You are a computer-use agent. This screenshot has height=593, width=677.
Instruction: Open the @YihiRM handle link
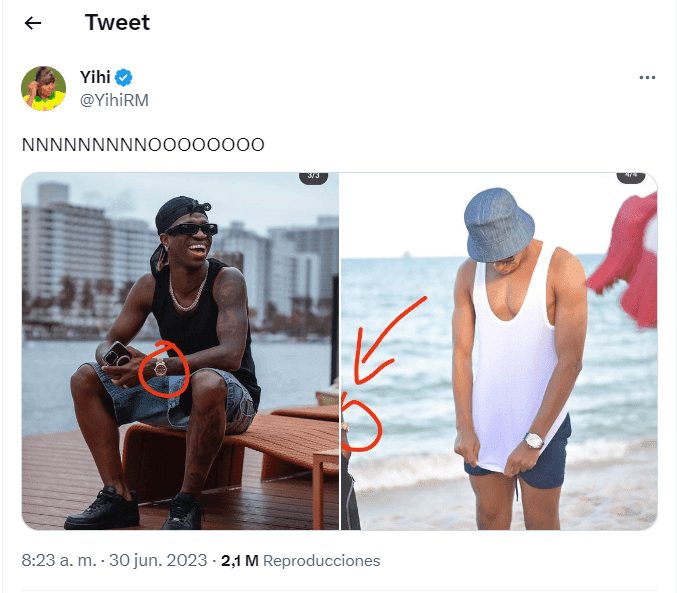coord(113,99)
